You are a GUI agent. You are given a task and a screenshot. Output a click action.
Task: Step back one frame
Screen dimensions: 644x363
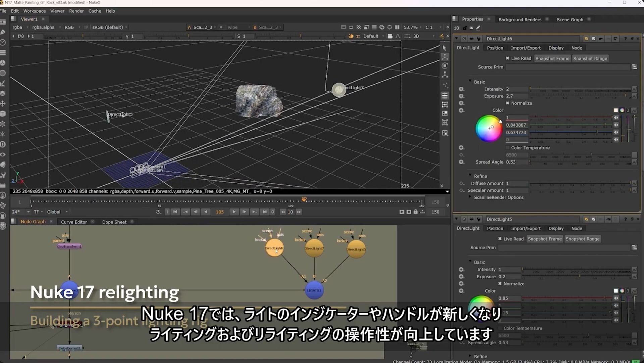(x=196, y=212)
